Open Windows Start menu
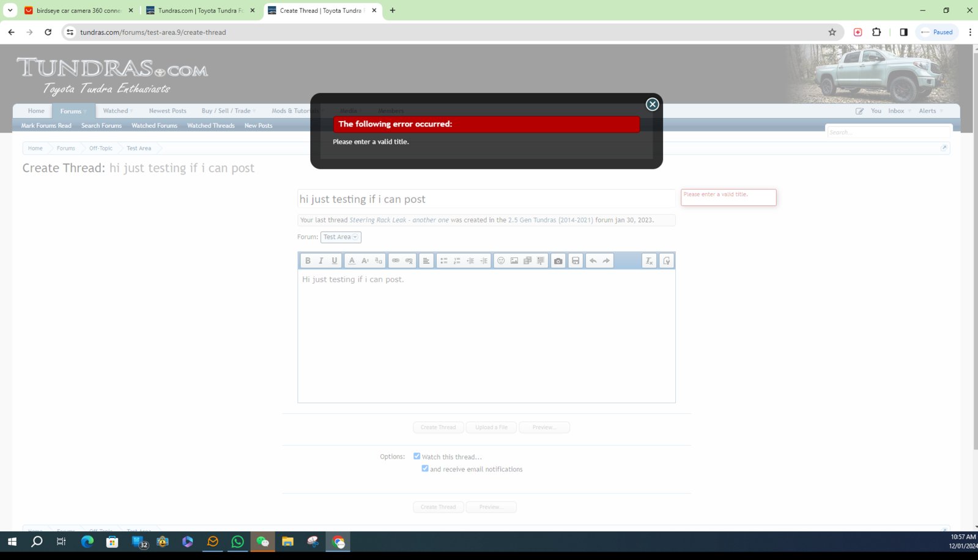 tap(12, 542)
